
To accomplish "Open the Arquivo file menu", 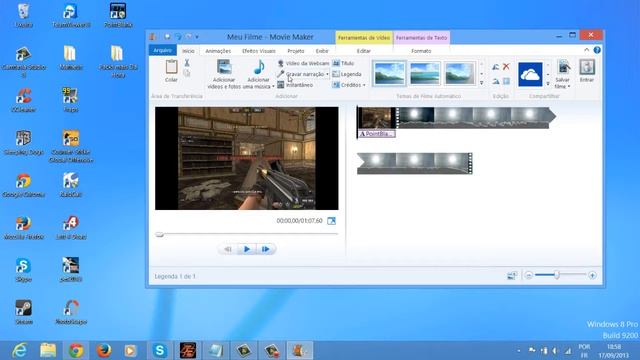I will (162, 50).
